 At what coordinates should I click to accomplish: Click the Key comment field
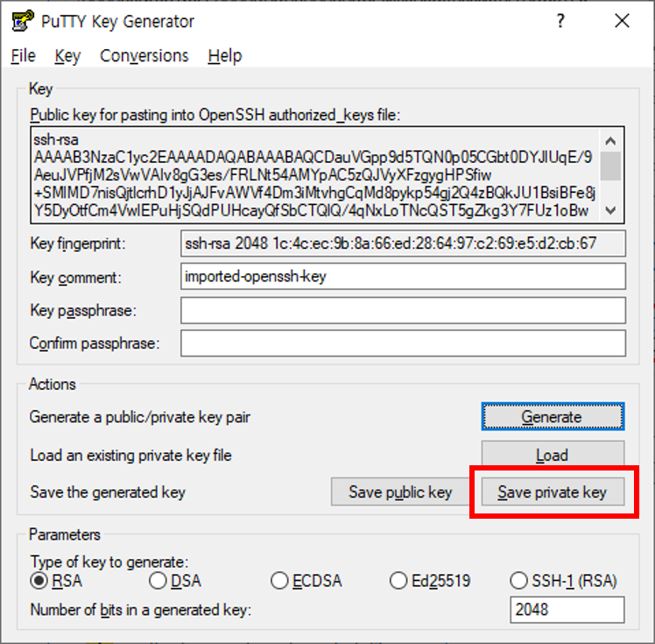pyautogui.click(x=403, y=276)
